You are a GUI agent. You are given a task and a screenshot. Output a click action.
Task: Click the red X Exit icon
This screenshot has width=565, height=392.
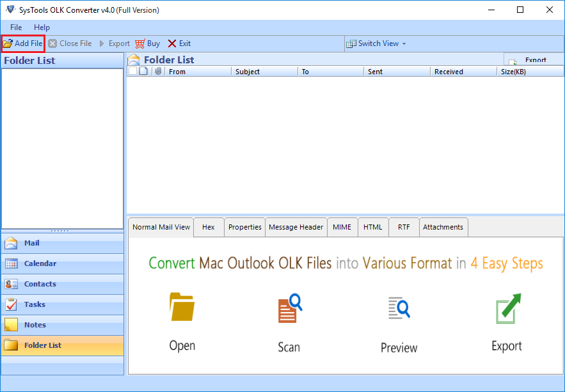point(172,43)
